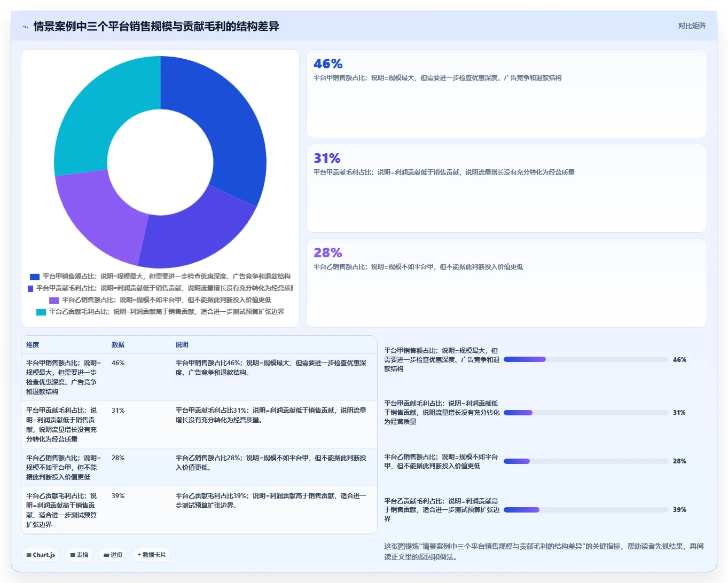
Task: Click the 平台乙贡献毛利占比 label left of progress bar
Action: coord(442,510)
